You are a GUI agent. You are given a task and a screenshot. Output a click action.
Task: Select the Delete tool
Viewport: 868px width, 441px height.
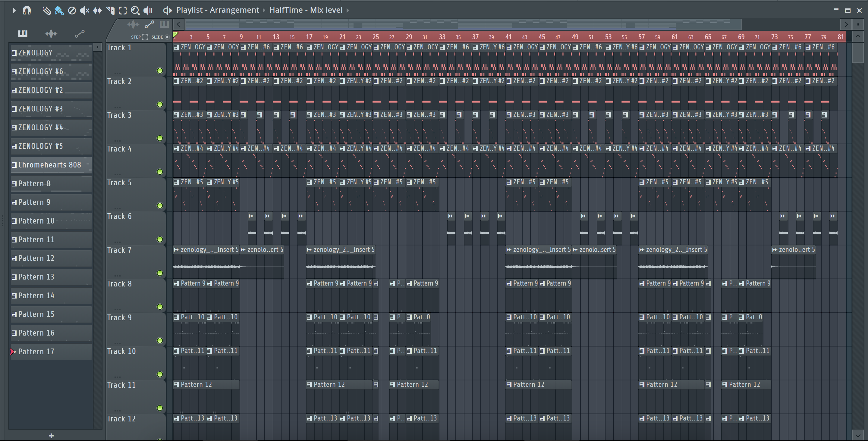72,11
